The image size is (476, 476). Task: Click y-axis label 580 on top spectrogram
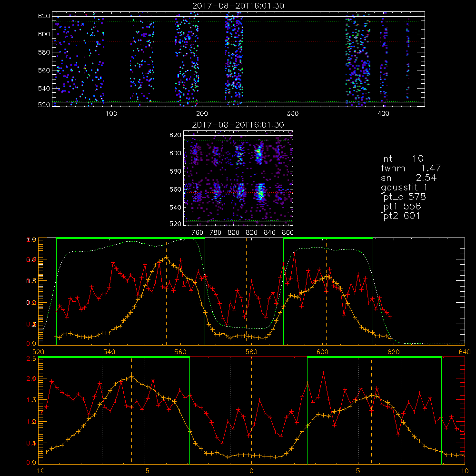pos(44,52)
